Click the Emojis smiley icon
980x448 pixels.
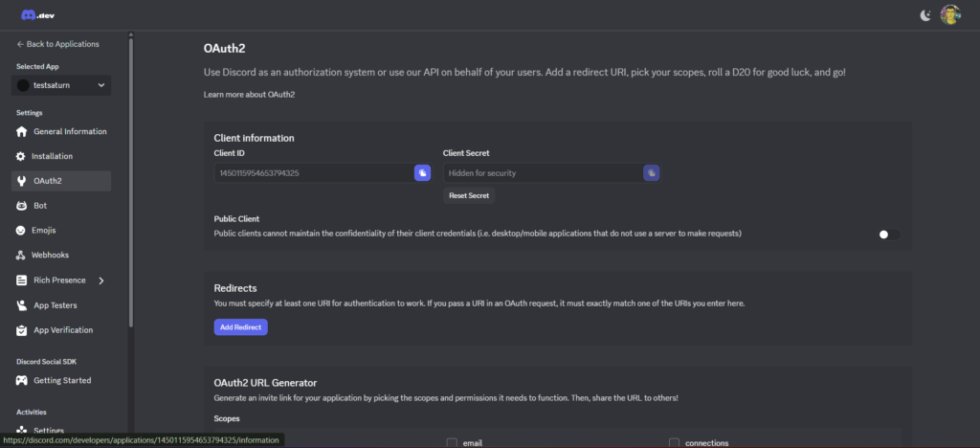(22, 231)
